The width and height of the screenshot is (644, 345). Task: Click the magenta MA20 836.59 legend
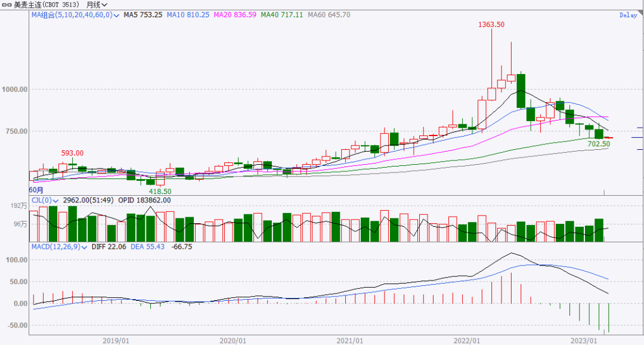point(236,15)
